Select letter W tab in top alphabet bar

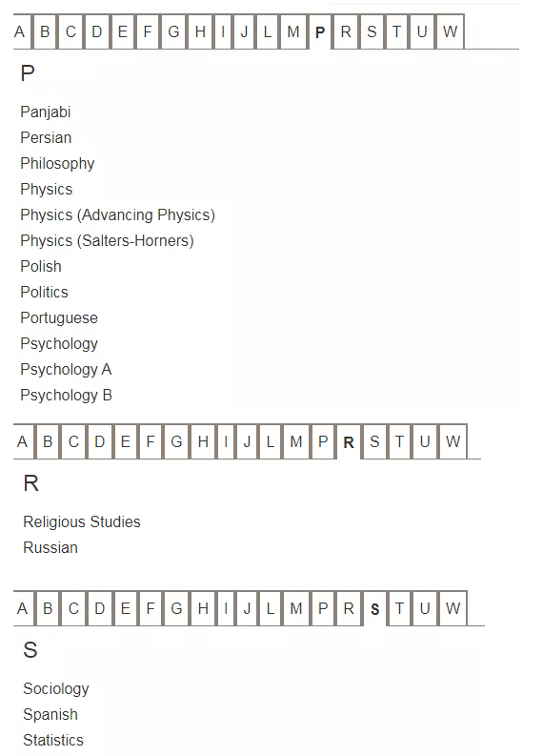tap(450, 31)
